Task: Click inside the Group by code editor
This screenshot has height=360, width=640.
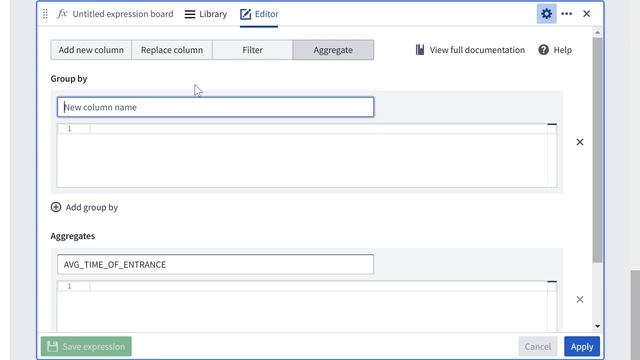Action: [307, 156]
